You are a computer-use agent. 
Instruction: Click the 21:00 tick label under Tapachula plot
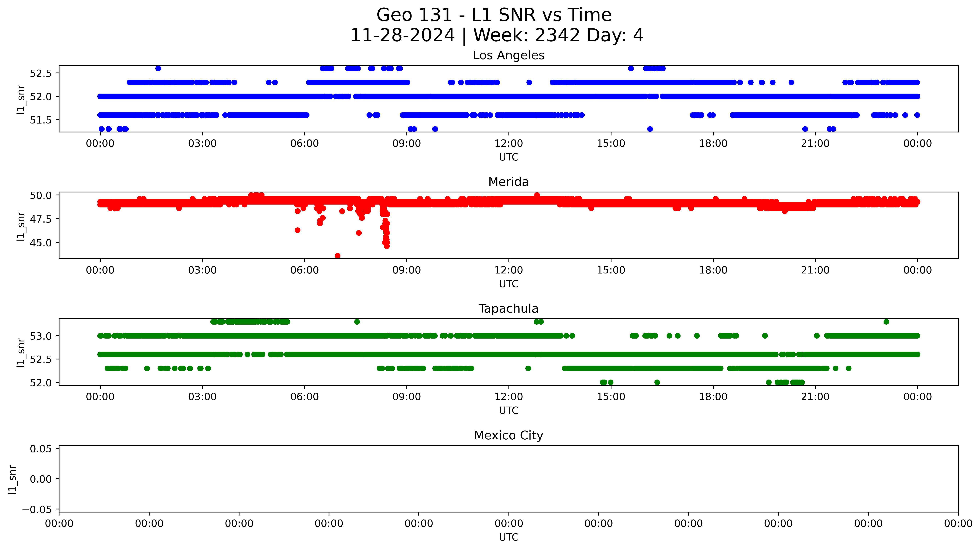pyautogui.click(x=815, y=397)
